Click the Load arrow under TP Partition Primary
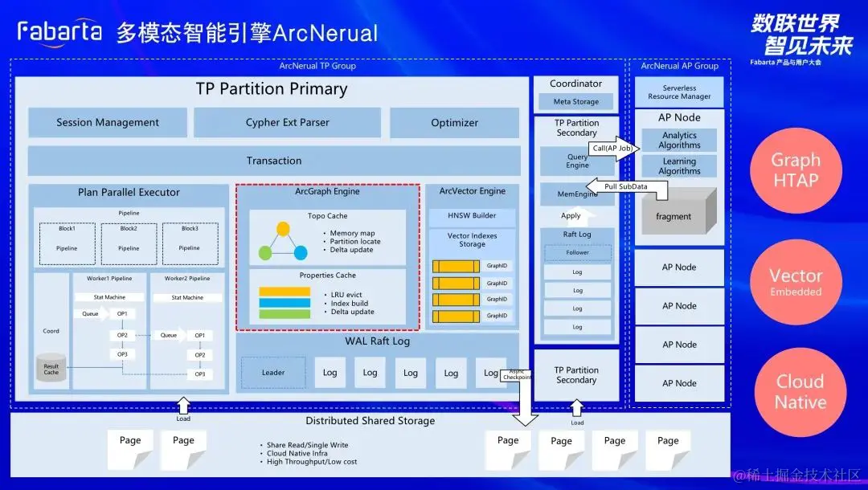 pos(183,406)
